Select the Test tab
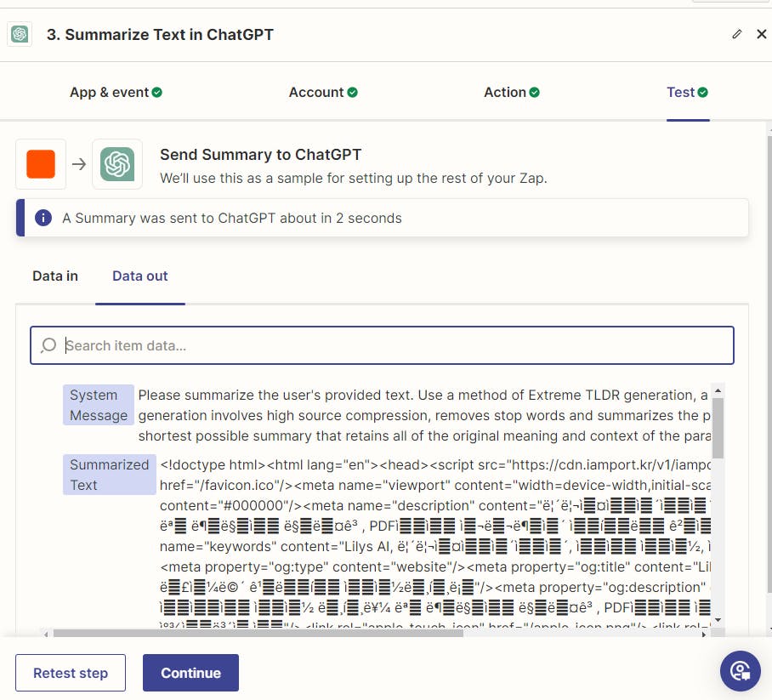 (687, 92)
